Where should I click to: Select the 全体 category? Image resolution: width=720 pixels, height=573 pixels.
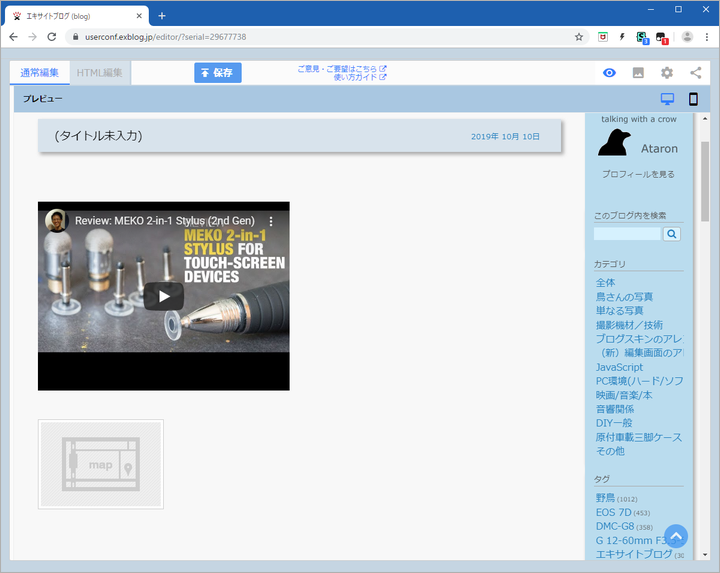[x=605, y=283]
